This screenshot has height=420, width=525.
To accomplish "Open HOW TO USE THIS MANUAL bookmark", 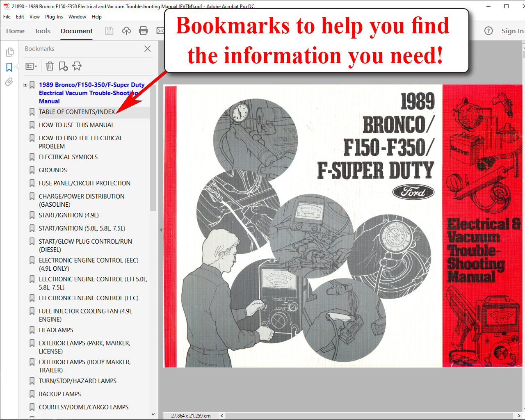I will 76,125.
